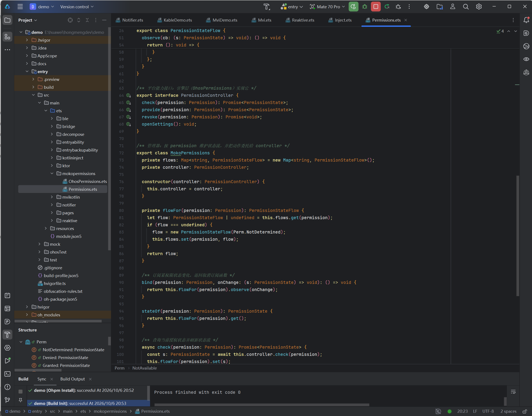
Task: Toggle the pin tab icon in Build panel
Action: click(21, 400)
